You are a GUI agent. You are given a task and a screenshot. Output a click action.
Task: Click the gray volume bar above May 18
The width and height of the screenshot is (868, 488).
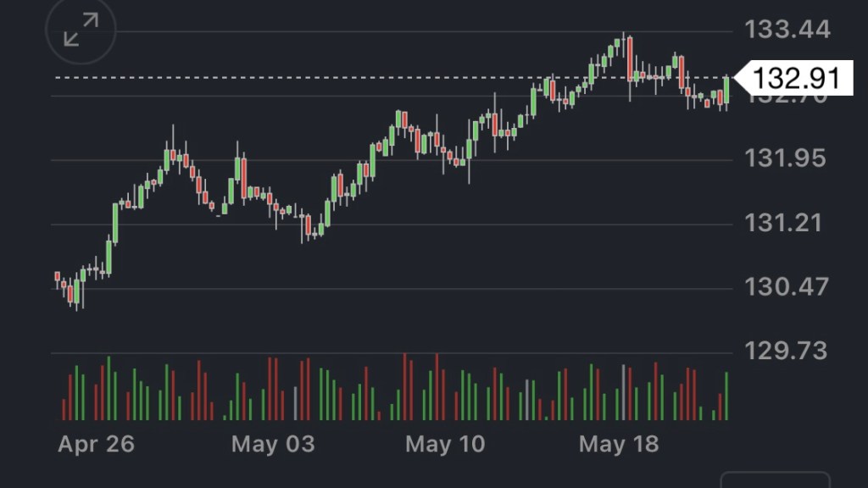coord(624,392)
